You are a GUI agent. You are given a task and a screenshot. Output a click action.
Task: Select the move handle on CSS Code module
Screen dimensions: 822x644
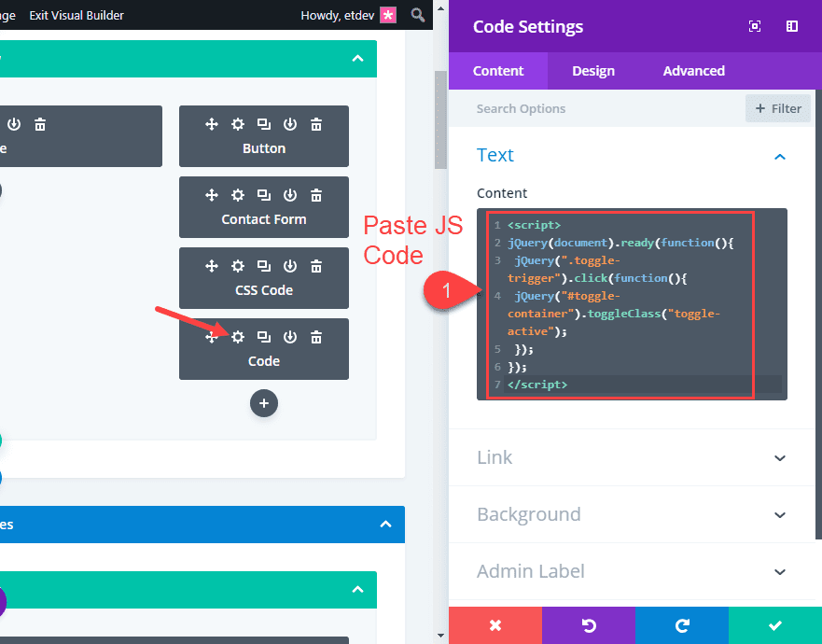point(211,265)
